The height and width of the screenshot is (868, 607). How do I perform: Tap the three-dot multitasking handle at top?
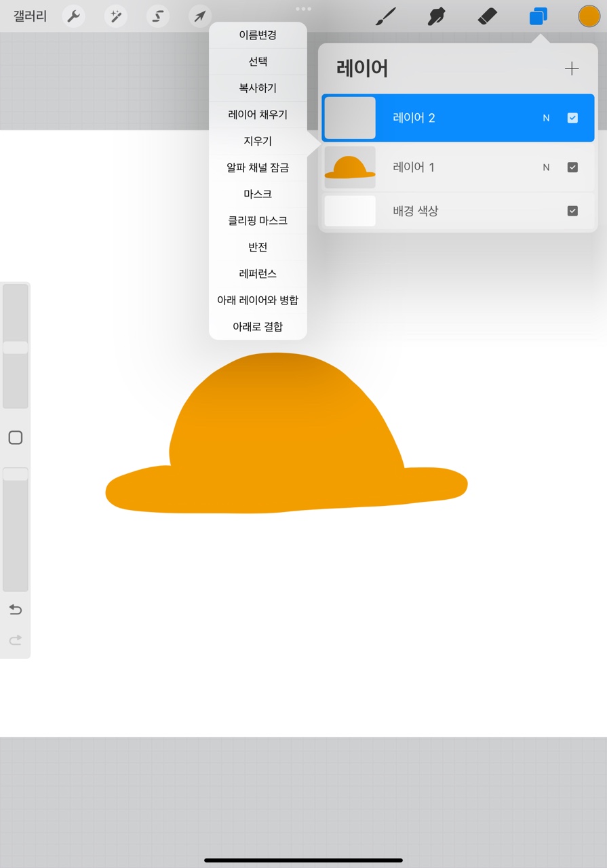click(303, 9)
